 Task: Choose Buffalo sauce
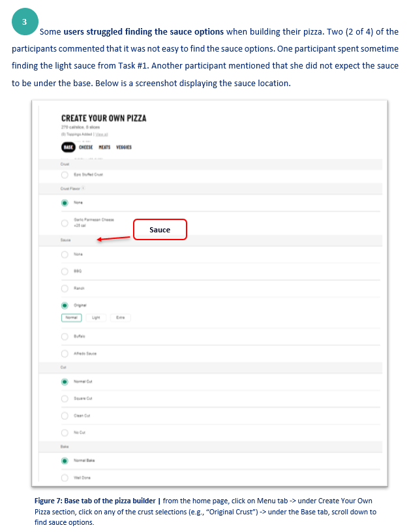[65, 337]
